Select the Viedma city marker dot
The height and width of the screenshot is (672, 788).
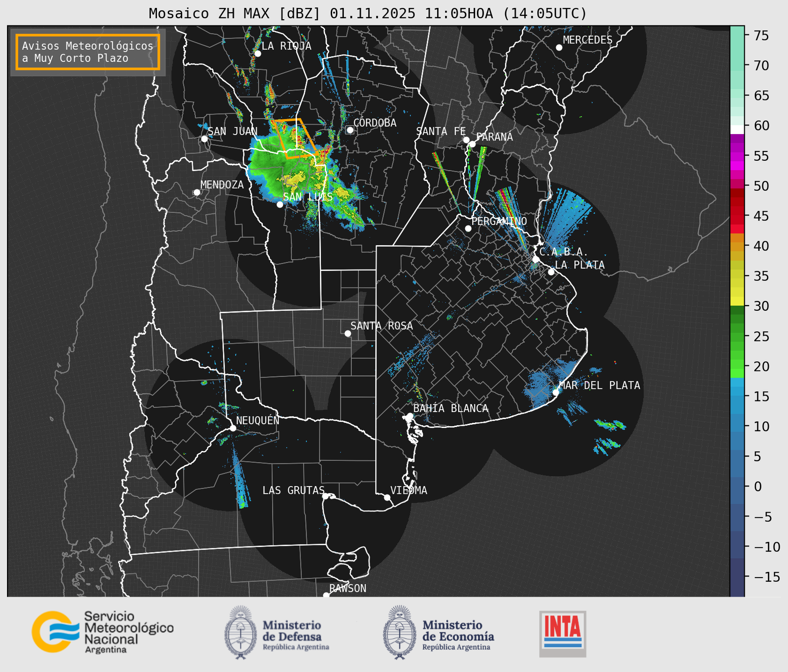point(387,497)
